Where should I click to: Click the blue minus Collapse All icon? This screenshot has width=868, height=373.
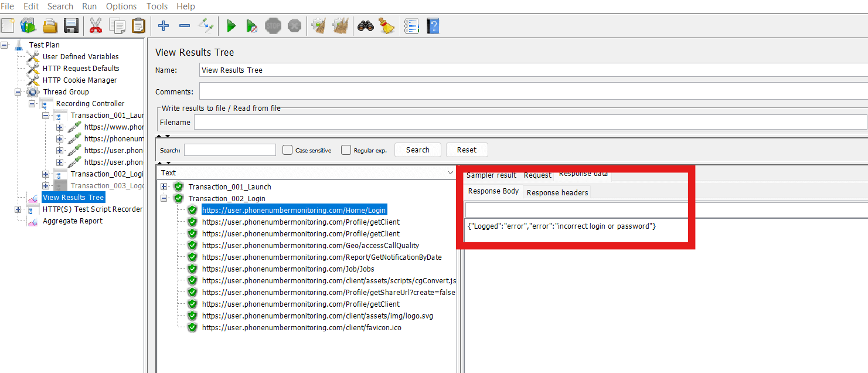[185, 26]
